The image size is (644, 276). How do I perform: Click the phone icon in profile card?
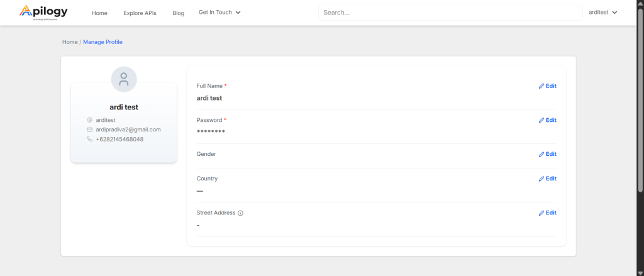(x=89, y=139)
